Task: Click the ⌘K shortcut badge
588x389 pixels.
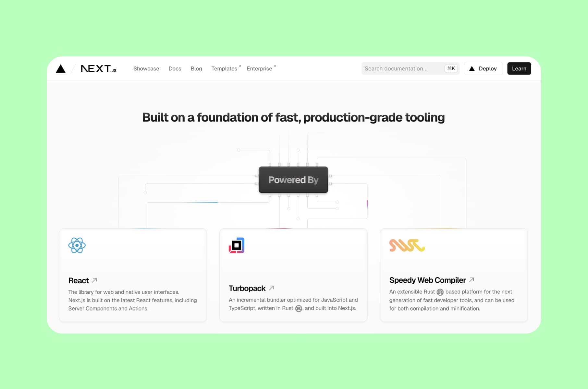Action: point(451,68)
